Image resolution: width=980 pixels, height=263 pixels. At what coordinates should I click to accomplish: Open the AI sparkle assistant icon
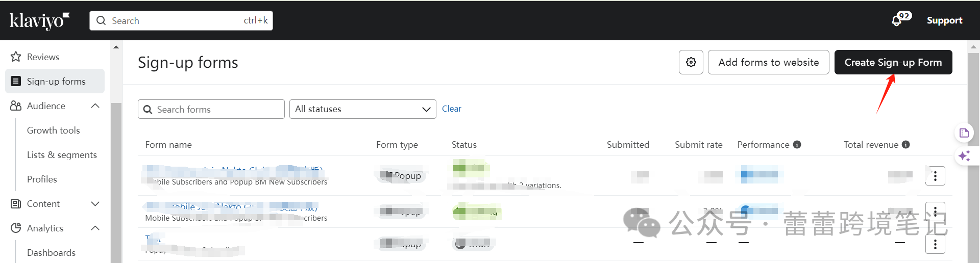(x=964, y=156)
